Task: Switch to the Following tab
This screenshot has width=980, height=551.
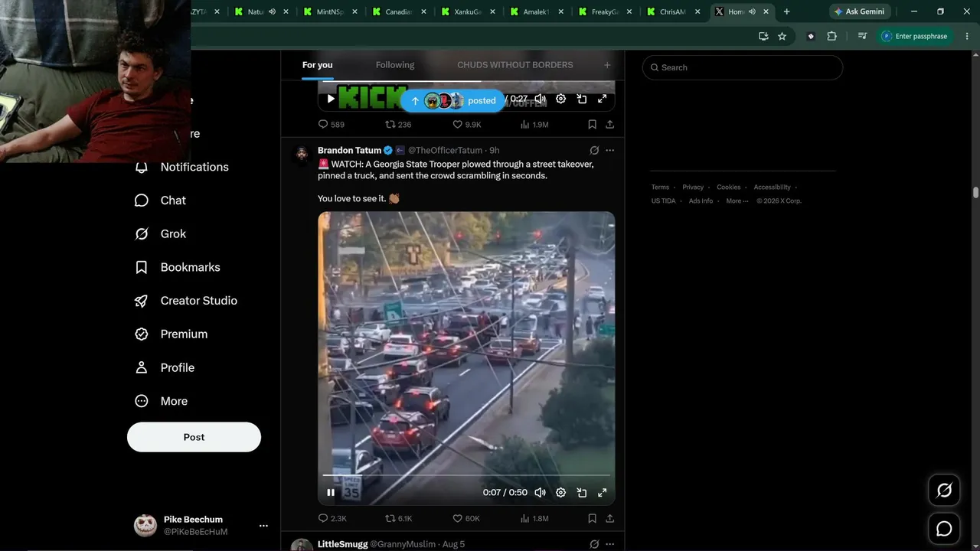Action: click(x=395, y=65)
